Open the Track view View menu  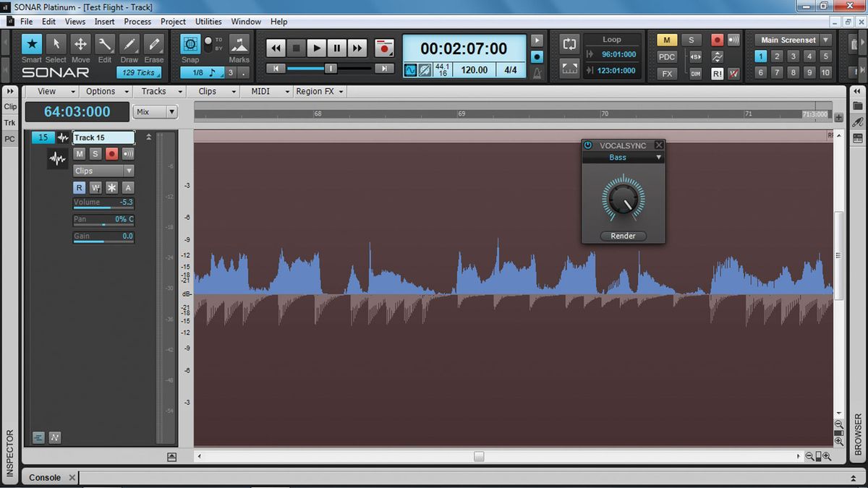click(x=56, y=91)
